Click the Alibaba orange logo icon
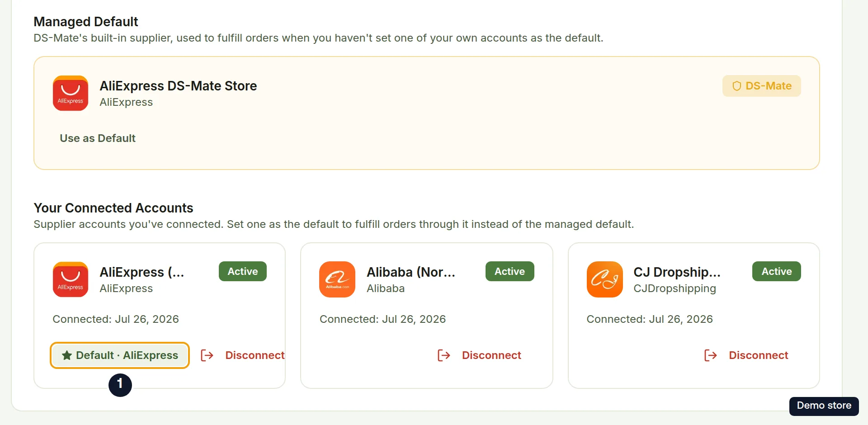This screenshot has width=868, height=425. (337, 279)
